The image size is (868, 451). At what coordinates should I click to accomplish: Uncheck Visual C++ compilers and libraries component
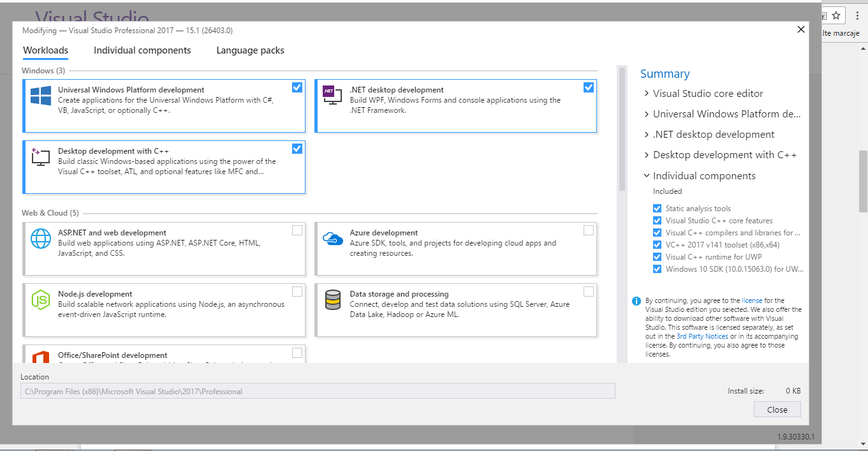[657, 233]
